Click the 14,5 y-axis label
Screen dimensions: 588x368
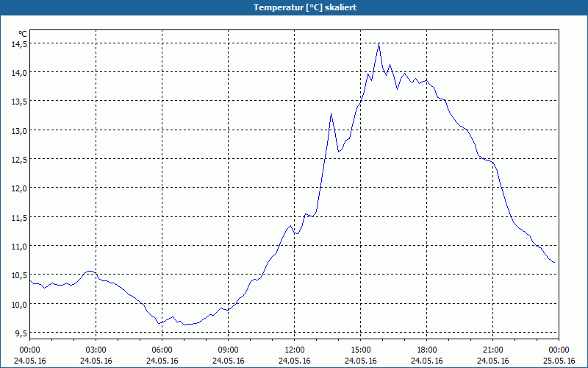click(x=19, y=44)
